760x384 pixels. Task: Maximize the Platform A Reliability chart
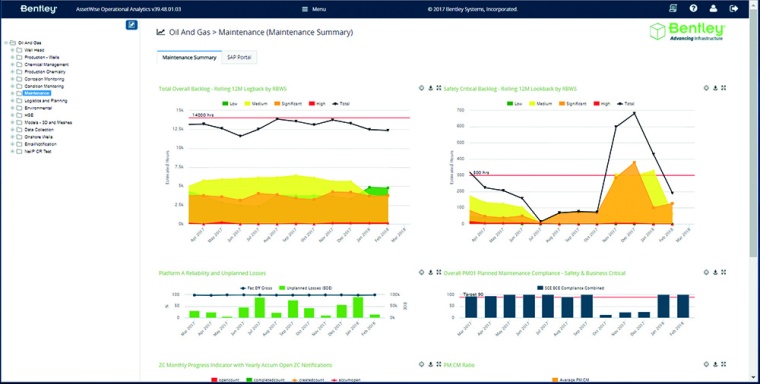click(439, 273)
